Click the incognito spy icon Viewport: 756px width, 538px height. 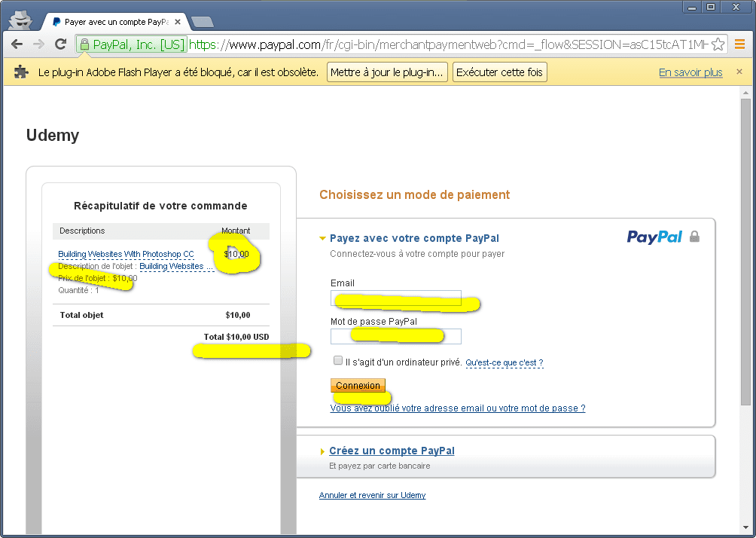coord(21,20)
